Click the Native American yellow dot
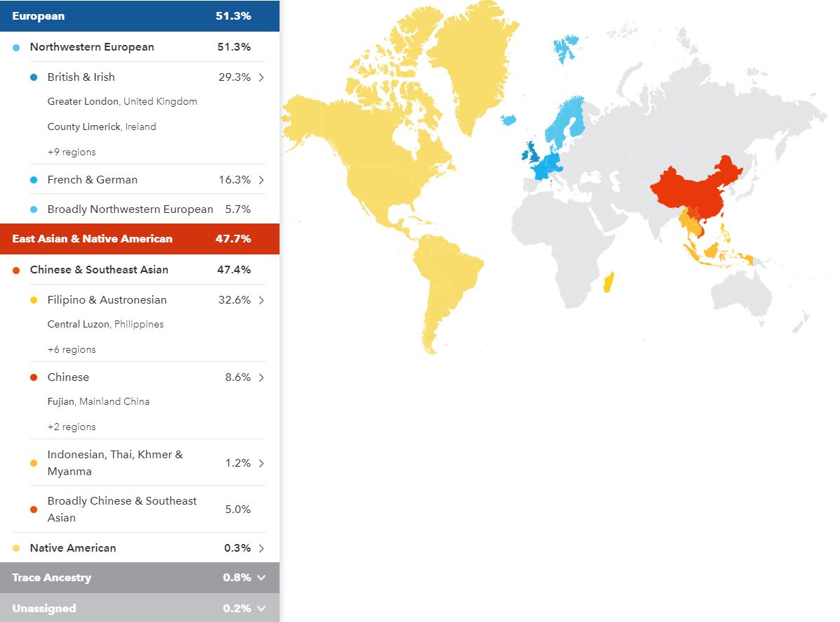The width and height of the screenshot is (840, 622). pos(16,548)
